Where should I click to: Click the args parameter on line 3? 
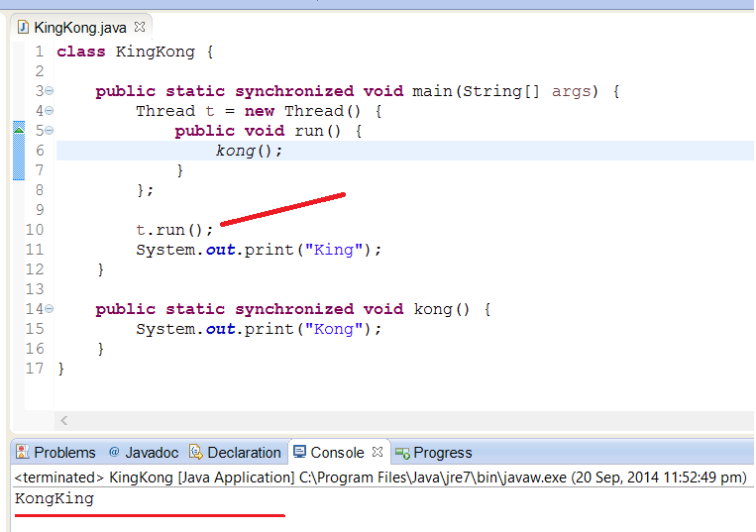[571, 91]
